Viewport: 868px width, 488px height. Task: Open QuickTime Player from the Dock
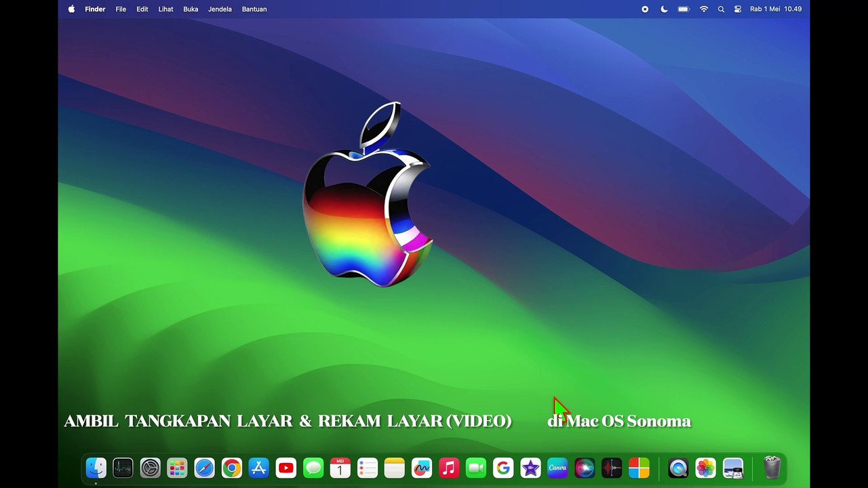(x=678, y=468)
